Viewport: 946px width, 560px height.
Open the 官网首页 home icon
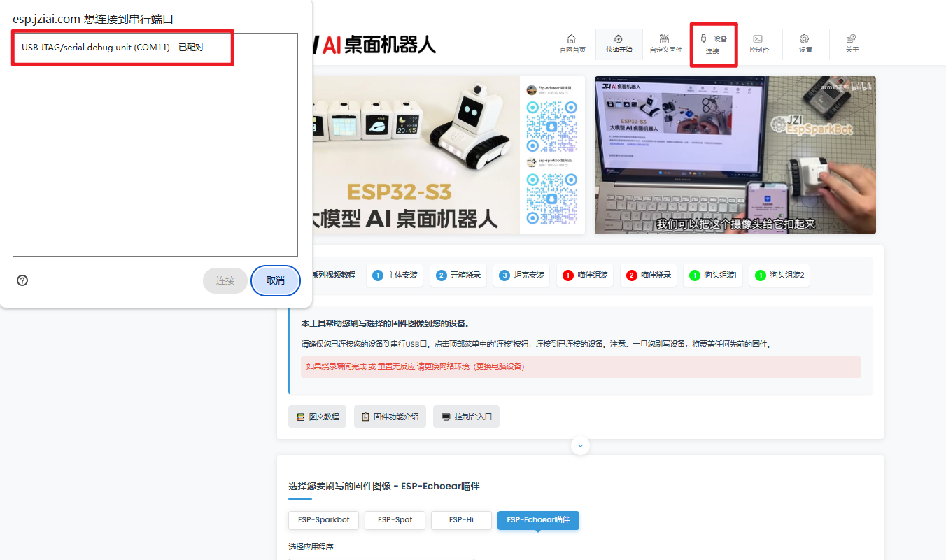click(x=572, y=44)
